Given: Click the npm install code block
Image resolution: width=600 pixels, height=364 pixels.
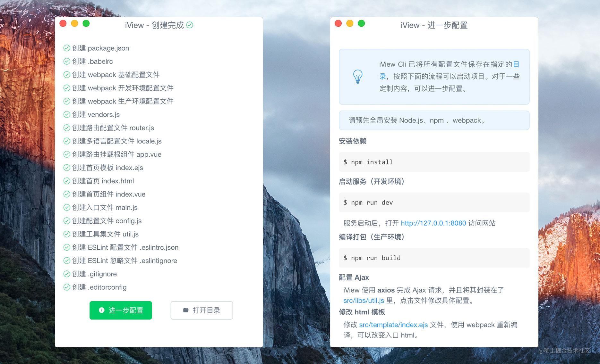Looking at the screenshot, I should [x=434, y=162].
